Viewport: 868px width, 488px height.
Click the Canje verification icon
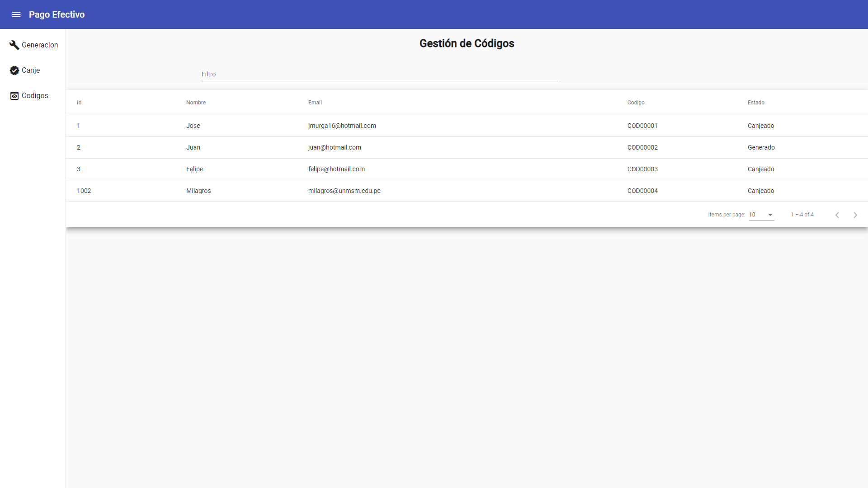pyautogui.click(x=14, y=70)
